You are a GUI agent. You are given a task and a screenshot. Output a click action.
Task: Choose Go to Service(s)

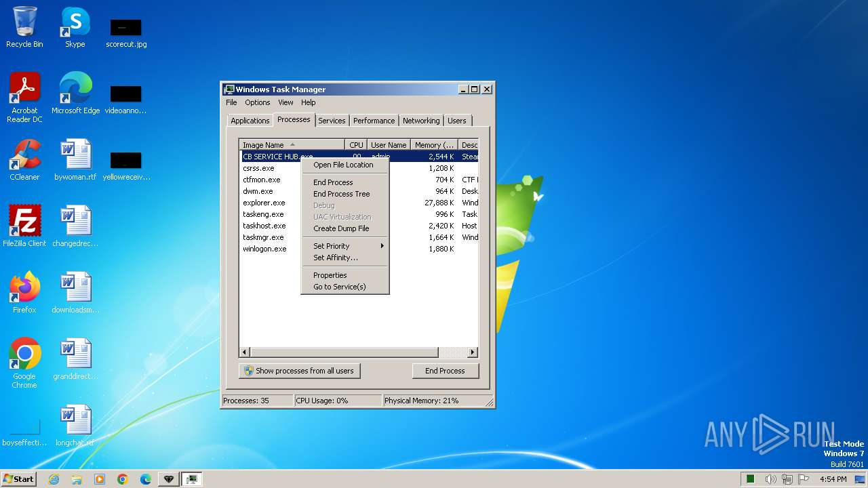(x=345, y=287)
